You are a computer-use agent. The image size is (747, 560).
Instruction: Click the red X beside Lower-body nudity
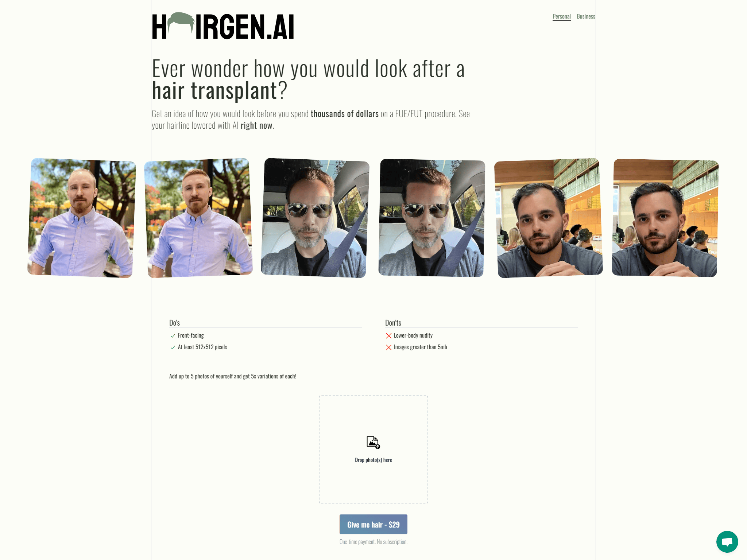point(389,336)
